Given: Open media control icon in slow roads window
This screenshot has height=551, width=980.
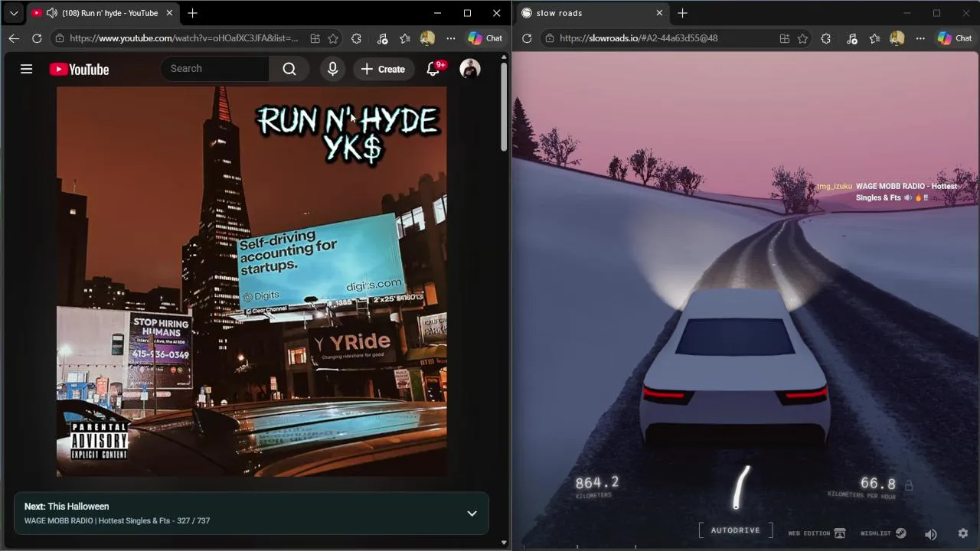Looking at the screenshot, I should (x=851, y=38).
